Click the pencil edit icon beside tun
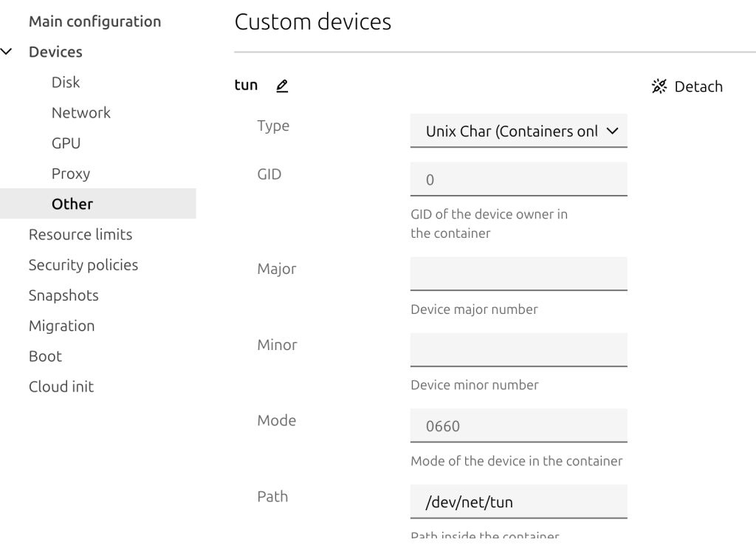 [x=282, y=86]
